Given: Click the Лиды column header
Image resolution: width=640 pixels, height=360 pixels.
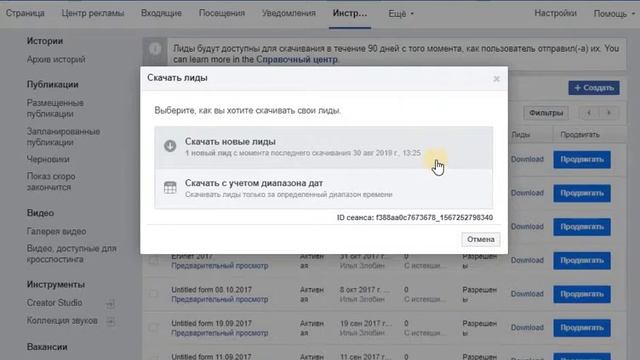Looking at the screenshot, I should point(521,135).
